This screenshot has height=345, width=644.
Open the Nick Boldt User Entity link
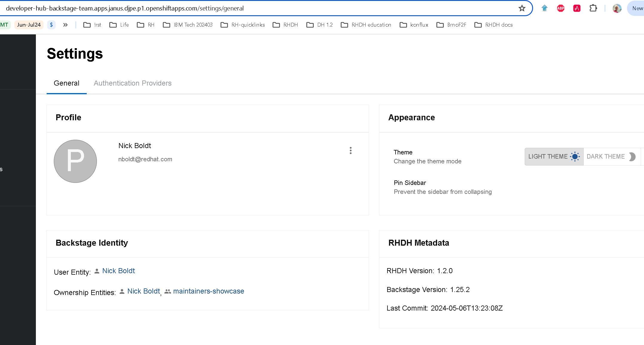click(x=118, y=271)
